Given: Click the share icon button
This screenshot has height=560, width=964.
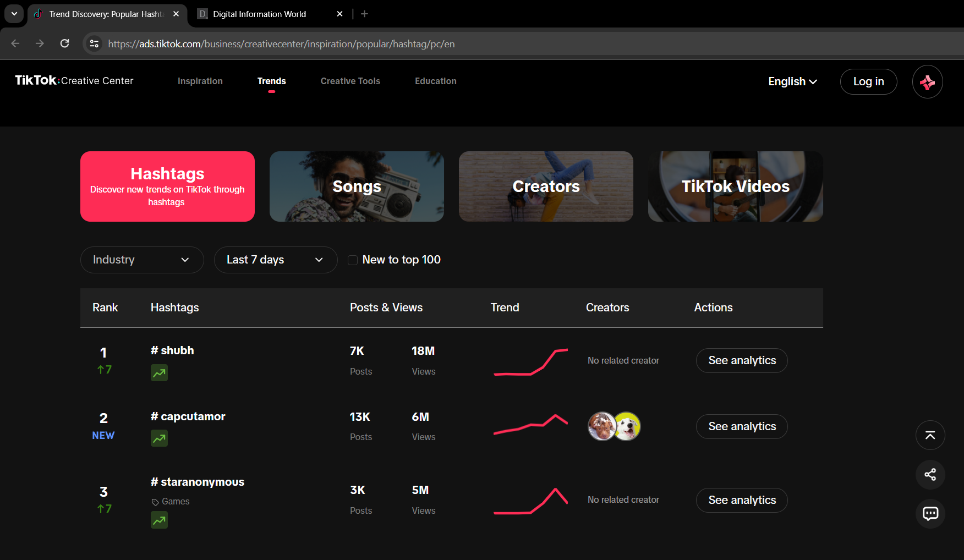Looking at the screenshot, I should point(930,474).
